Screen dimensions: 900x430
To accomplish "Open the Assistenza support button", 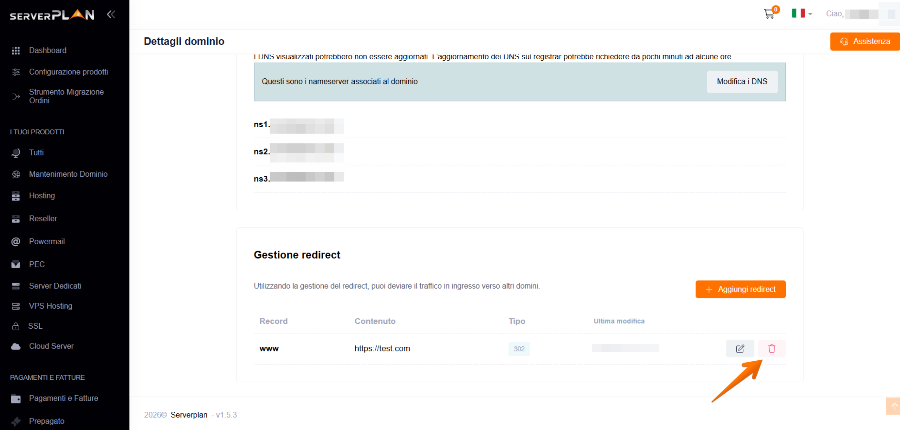I will point(864,41).
